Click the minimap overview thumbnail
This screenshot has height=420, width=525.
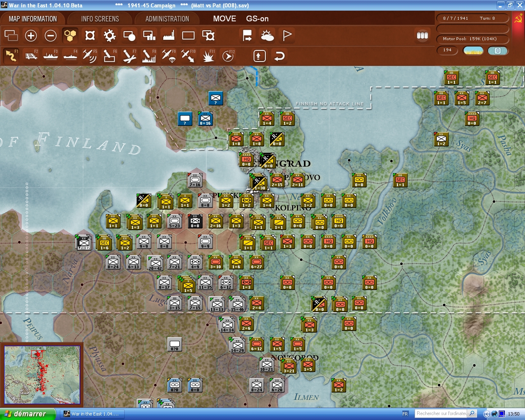click(x=41, y=375)
